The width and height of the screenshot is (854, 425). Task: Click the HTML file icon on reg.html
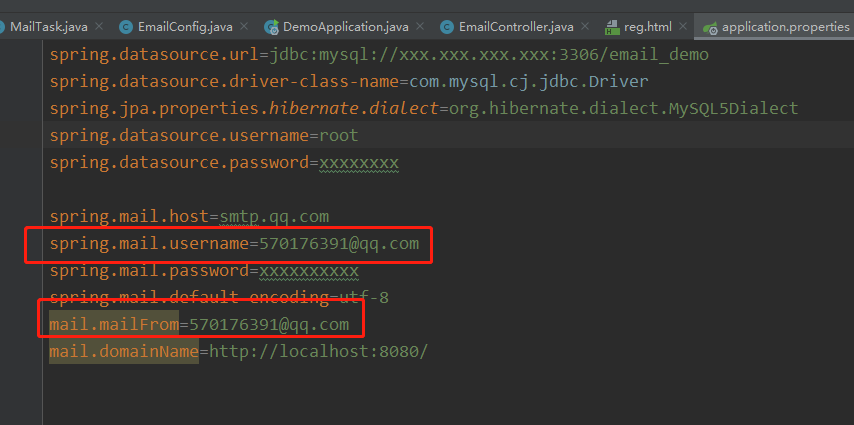click(612, 27)
